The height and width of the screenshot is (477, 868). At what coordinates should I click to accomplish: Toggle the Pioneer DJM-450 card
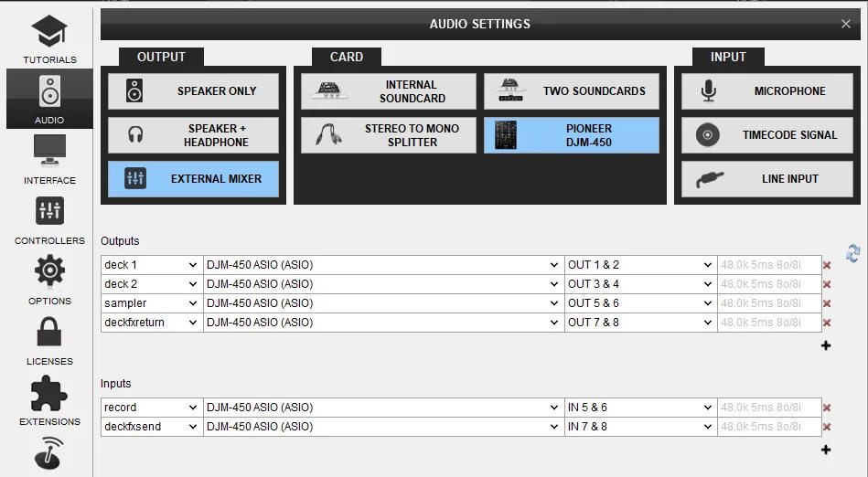pyautogui.click(x=572, y=135)
